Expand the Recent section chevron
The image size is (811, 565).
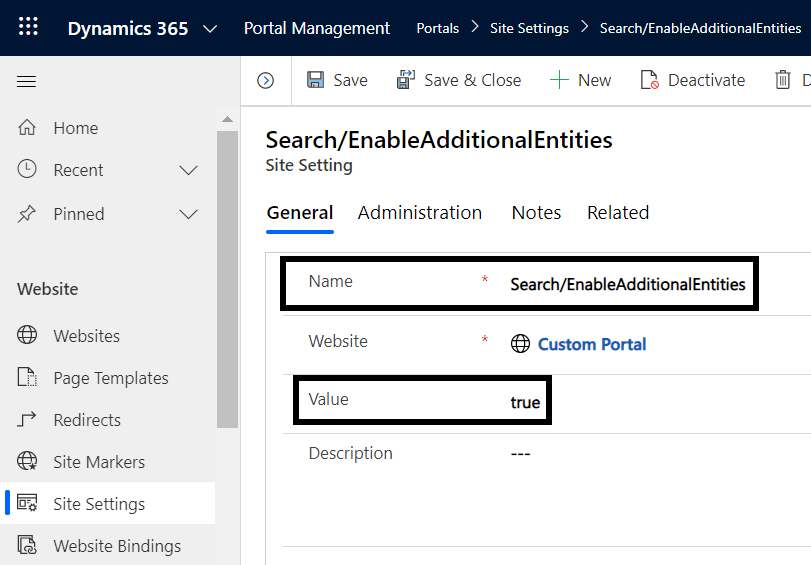[188, 170]
